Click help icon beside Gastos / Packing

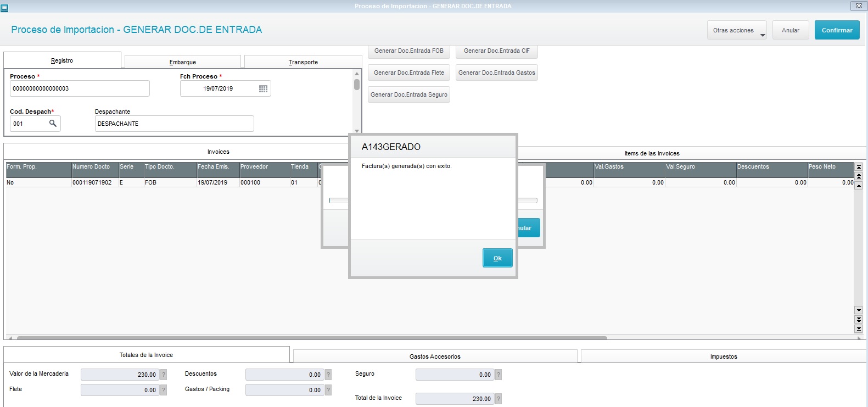coord(328,390)
